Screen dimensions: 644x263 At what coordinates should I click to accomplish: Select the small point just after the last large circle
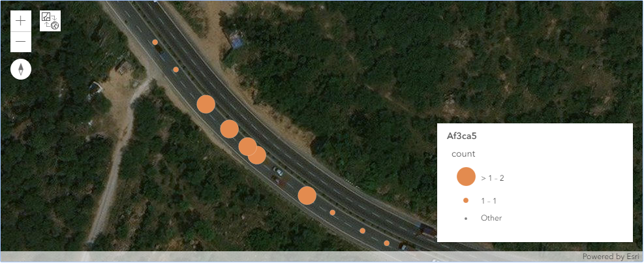[332, 213]
